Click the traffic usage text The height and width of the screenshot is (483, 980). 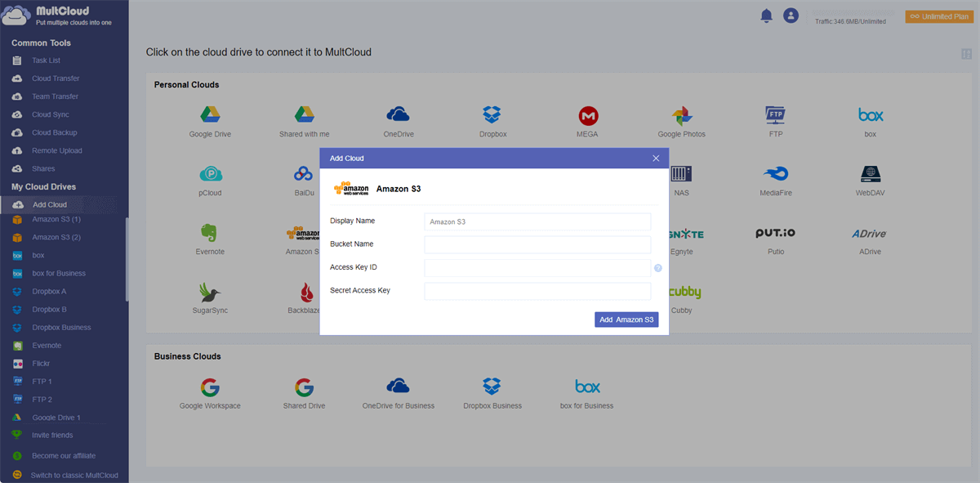pos(850,21)
